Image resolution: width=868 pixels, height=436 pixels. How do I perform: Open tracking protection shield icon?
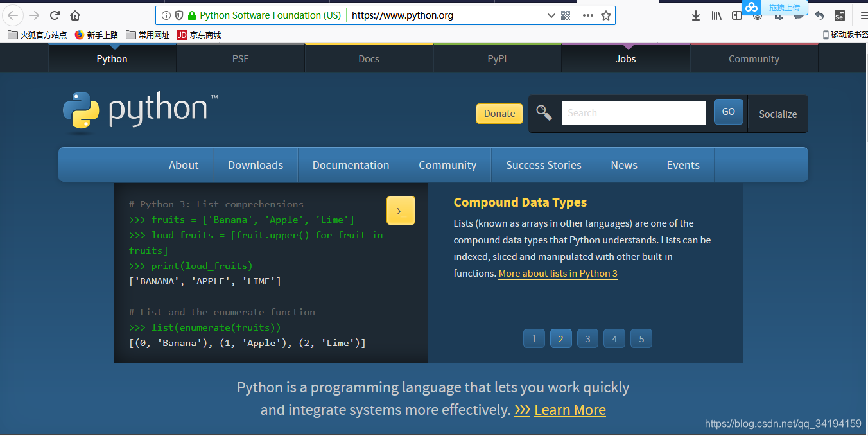179,15
